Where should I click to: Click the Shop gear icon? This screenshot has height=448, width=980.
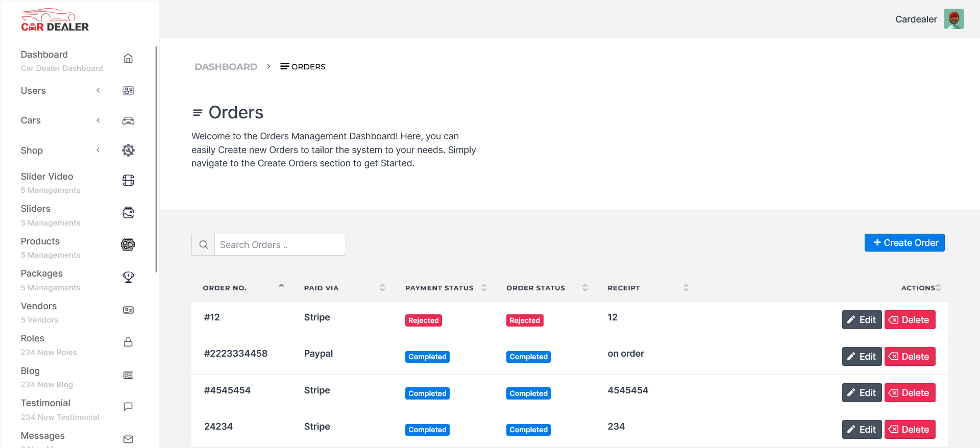tap(128, 150)
